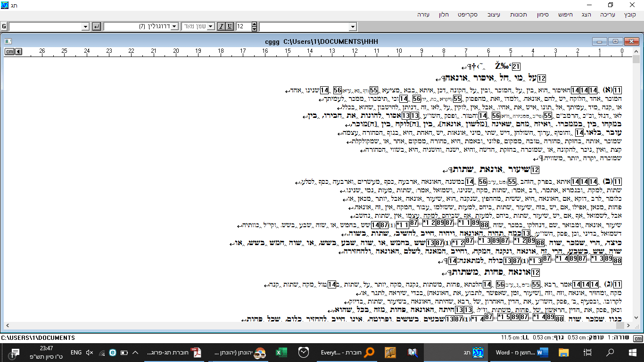This screenshot has width=644, height=362.
Task: Open the clock app on the taskbar
Action: (x=304, y=352)
